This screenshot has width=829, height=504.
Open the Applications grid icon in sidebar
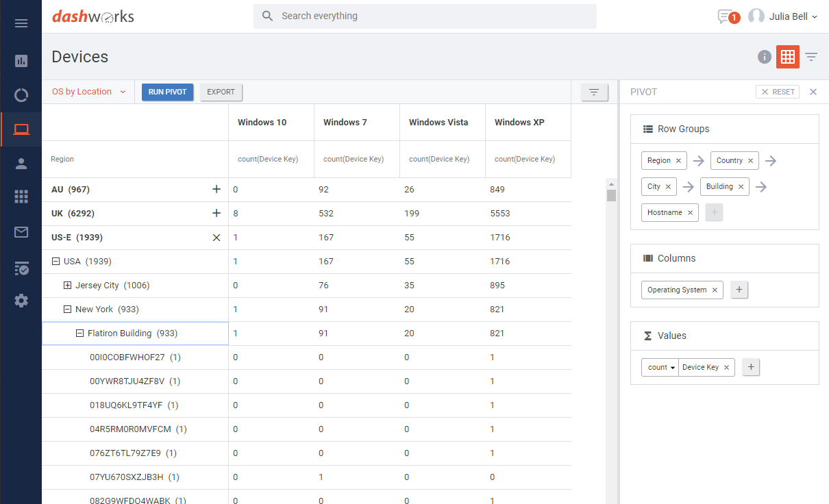pos(21,197)
